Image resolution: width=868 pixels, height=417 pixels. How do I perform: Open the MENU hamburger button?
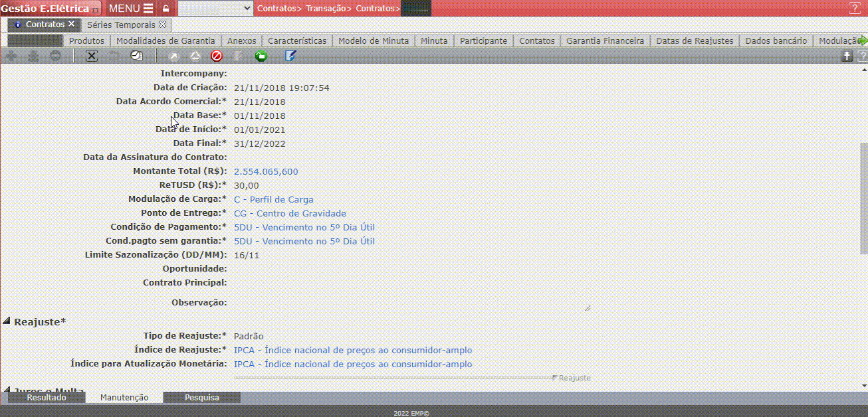[x=130, y=9]
